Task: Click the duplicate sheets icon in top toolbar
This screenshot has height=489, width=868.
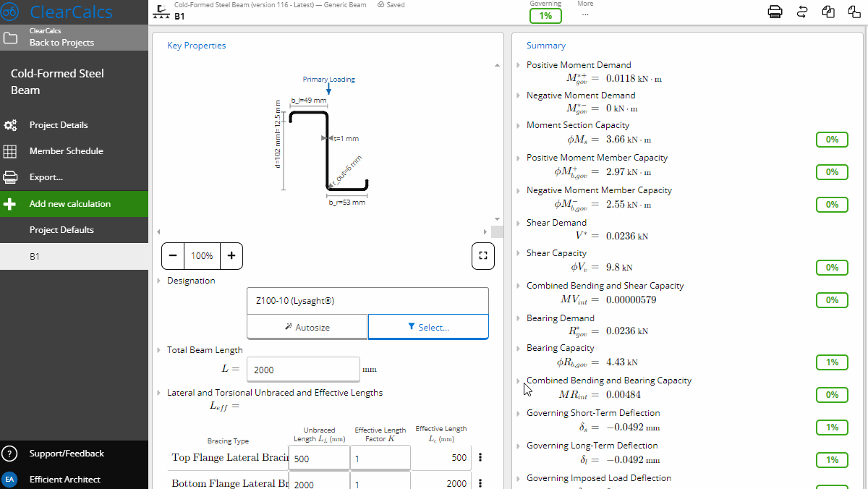Action: click(x=828, y=12)
